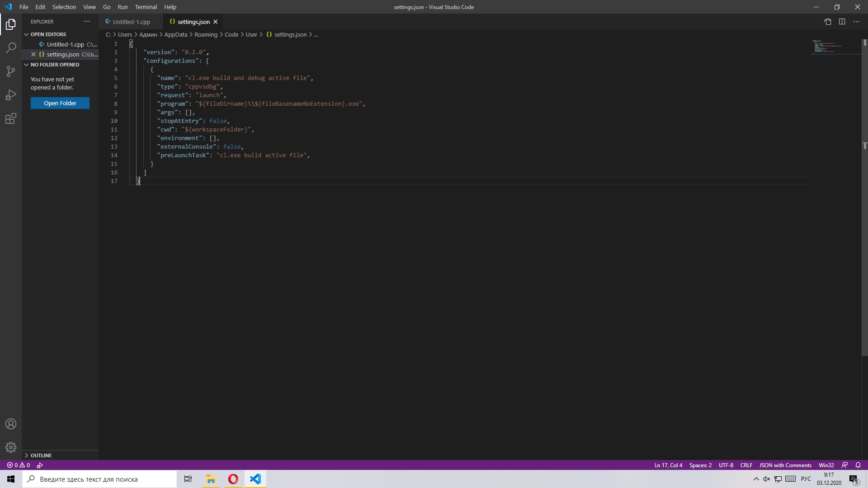Image resolution: width=868 pixels, height=488 pixels.
Task: Click the Open Folder button
Action: pyautogui.click(x=60, y=103)
